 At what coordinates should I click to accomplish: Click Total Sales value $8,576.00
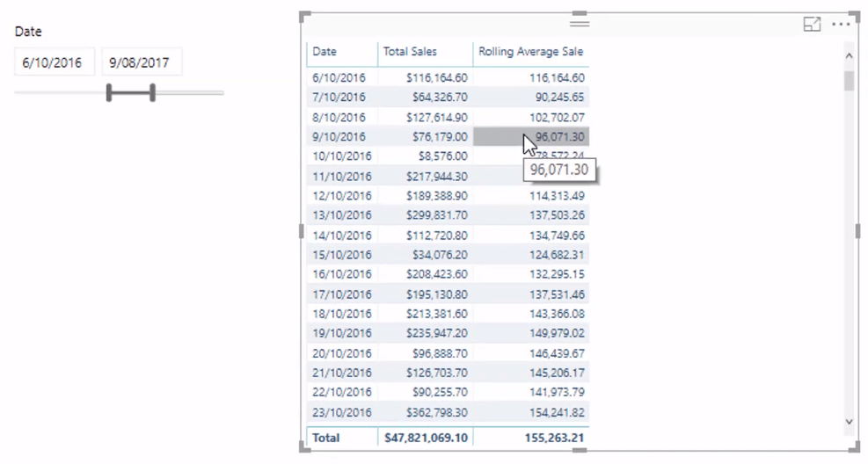pos(443,156)
